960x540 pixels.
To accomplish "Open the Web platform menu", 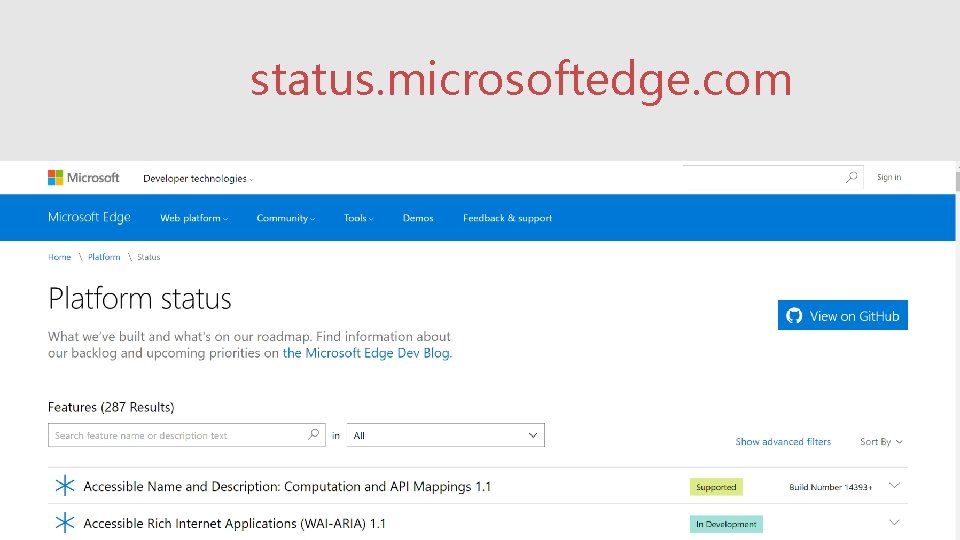I will click(193, 218).
